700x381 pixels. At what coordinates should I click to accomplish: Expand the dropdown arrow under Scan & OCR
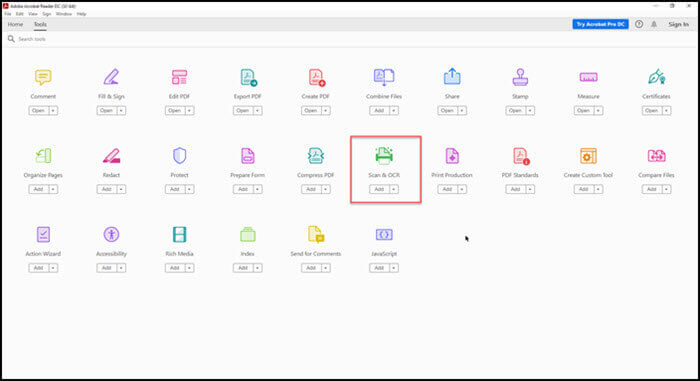[x=394, y=189]
